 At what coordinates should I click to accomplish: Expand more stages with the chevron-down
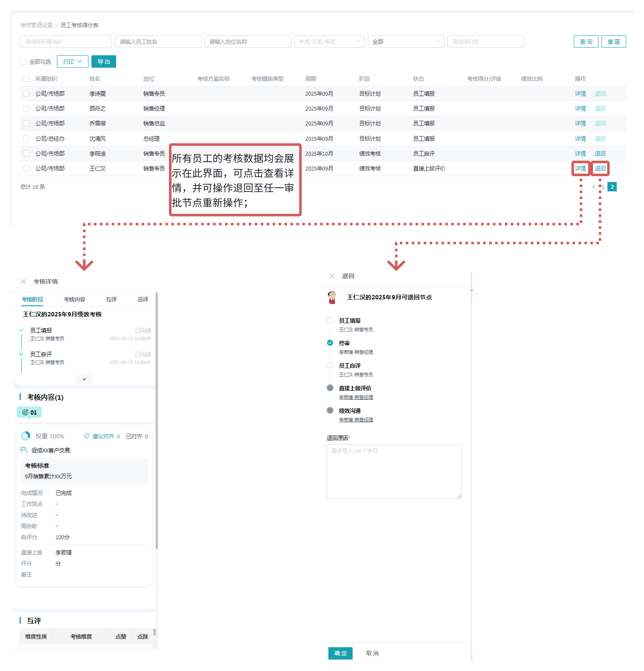[84, 379]
